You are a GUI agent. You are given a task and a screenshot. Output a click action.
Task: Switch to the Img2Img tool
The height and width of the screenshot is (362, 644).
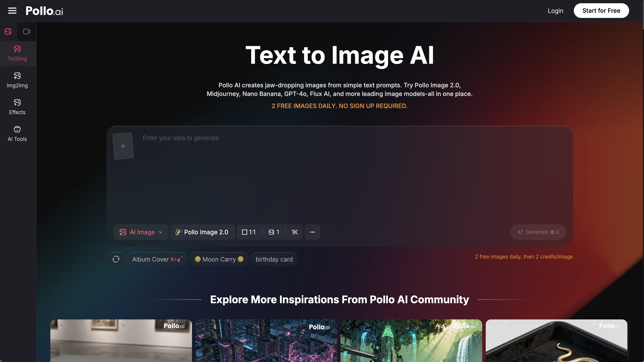tap(17, 80)
